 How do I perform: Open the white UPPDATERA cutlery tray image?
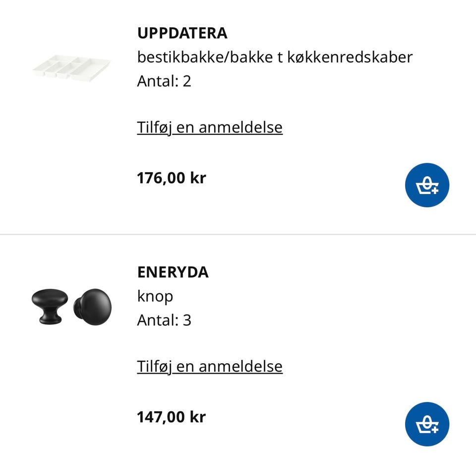tap(71, 67)
